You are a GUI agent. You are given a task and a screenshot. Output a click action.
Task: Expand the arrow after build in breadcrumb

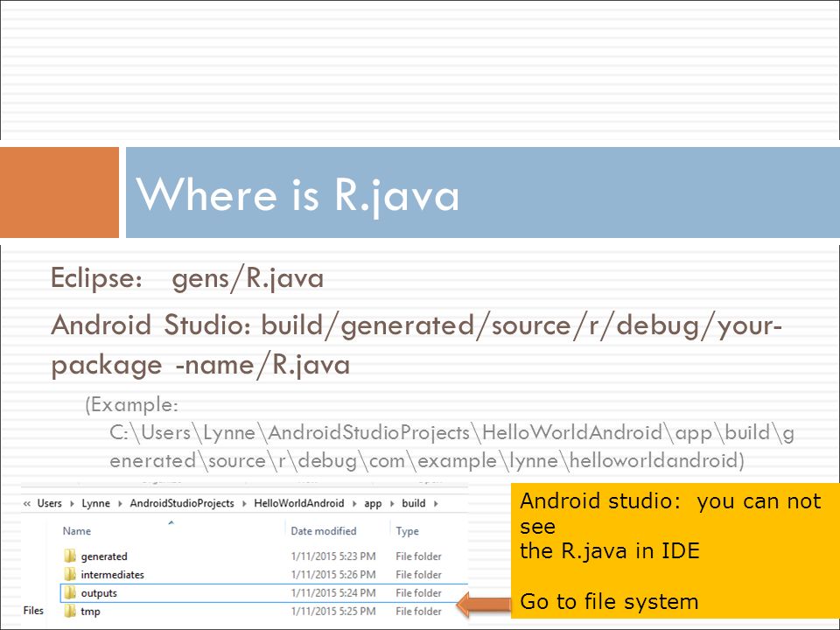(x=436, y=504)
